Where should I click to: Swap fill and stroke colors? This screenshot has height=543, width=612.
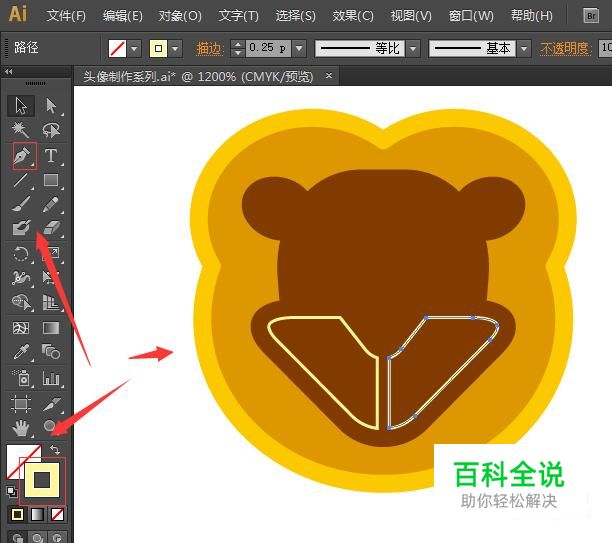coord(55,450)
